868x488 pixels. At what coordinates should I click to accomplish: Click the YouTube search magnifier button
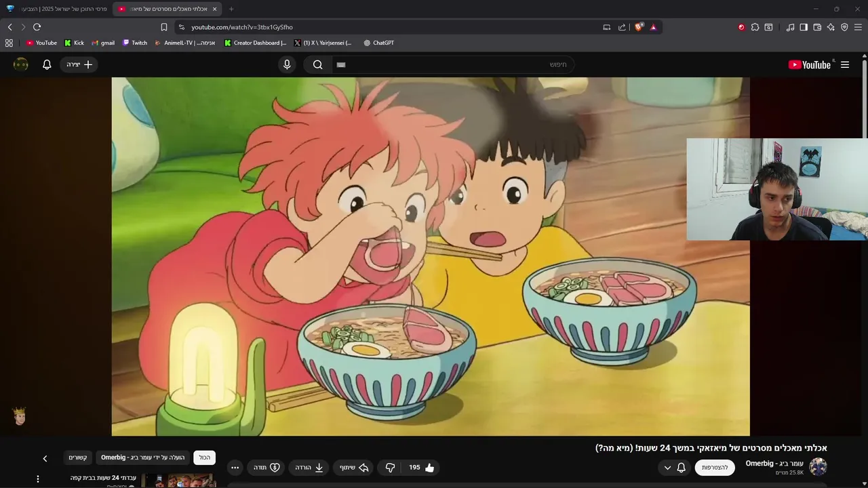pyautogui.click(x=317, y=64)
